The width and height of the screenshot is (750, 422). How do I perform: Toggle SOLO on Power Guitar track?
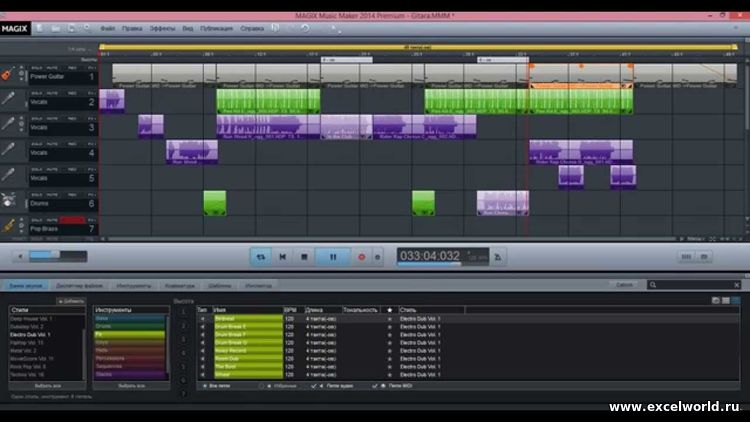point(36,68)
